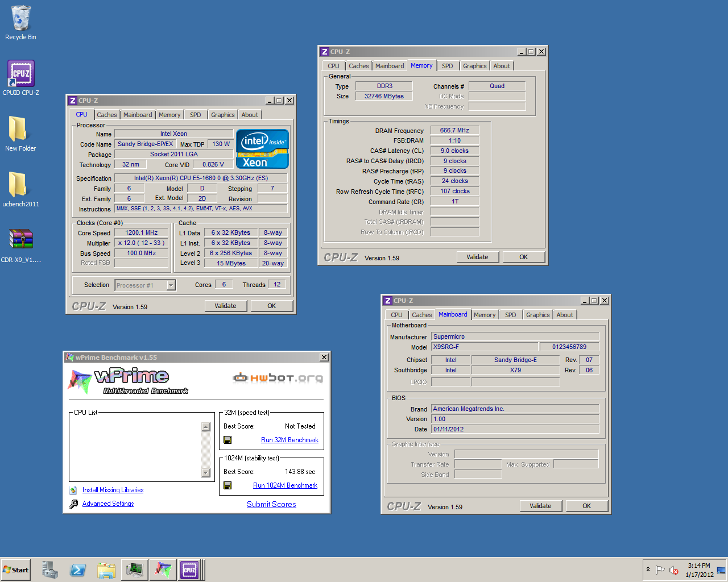This screenshot has height=582, width=728.
Task: Click the network tray icon
Action: pyautogui.click(x=721, y=570)
